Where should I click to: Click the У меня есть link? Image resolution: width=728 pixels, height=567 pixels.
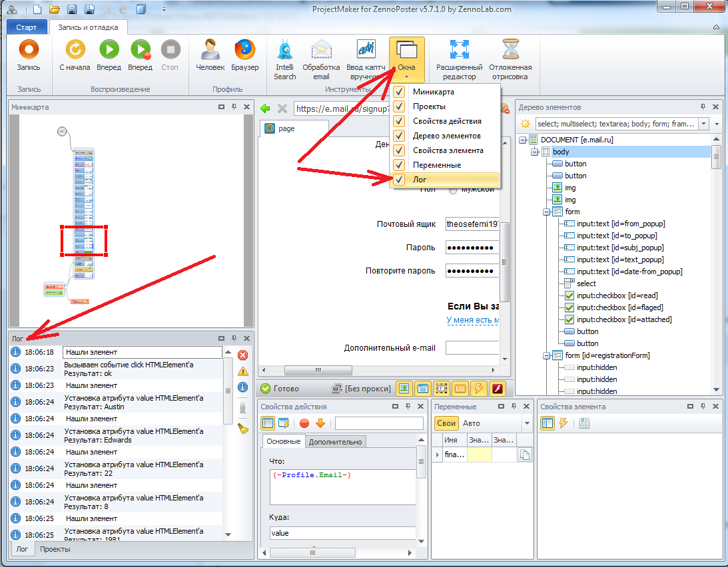pyautogui.click(x=472, y=321)
